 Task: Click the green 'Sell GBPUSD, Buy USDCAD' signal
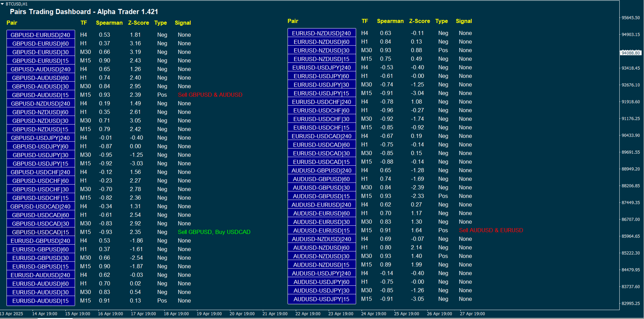click(214, 232)
